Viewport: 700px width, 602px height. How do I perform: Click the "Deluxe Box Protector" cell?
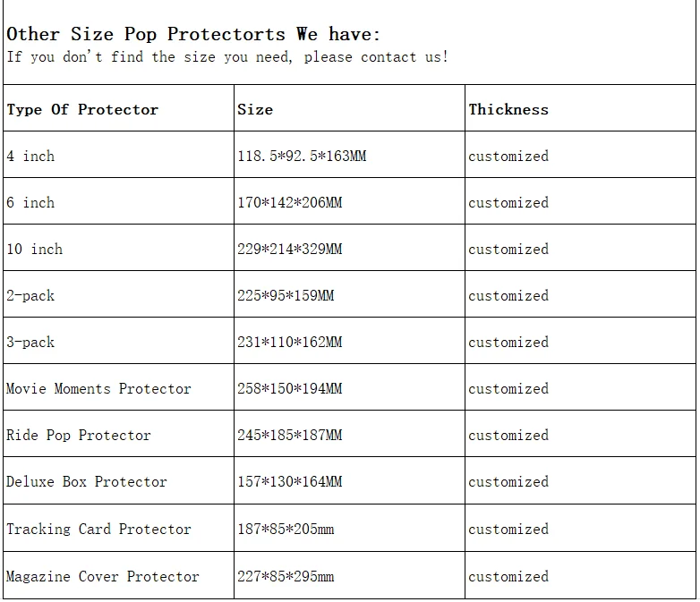(87, 482)
